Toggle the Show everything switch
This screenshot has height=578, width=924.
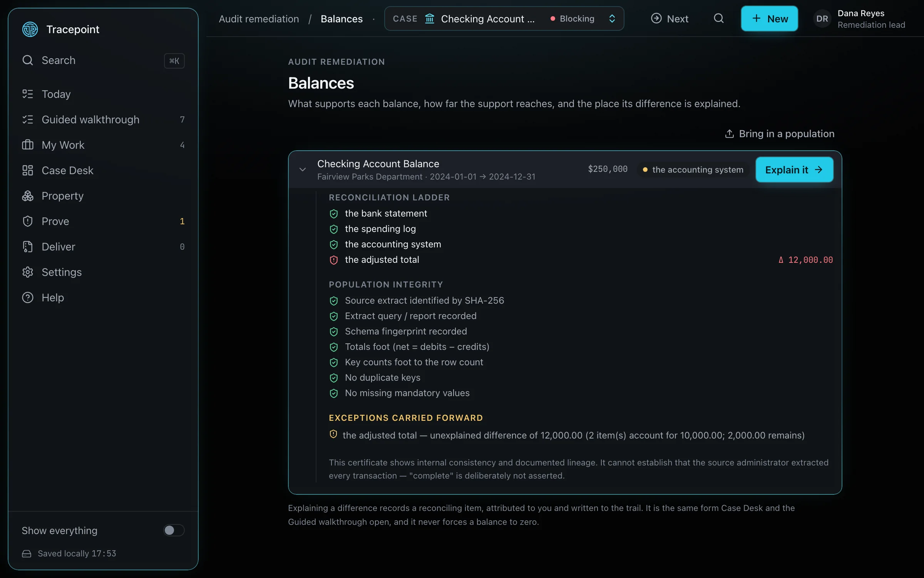(174, 531)
